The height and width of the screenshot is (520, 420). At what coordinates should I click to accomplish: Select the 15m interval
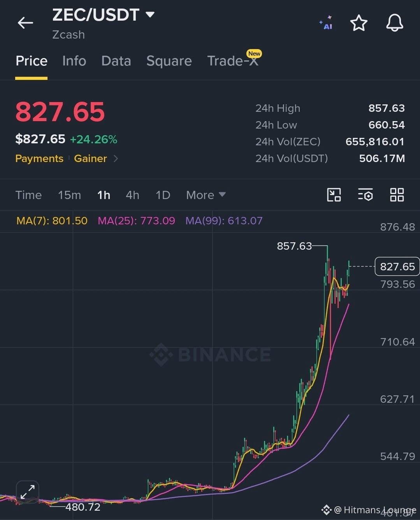[x=69, y=195]
